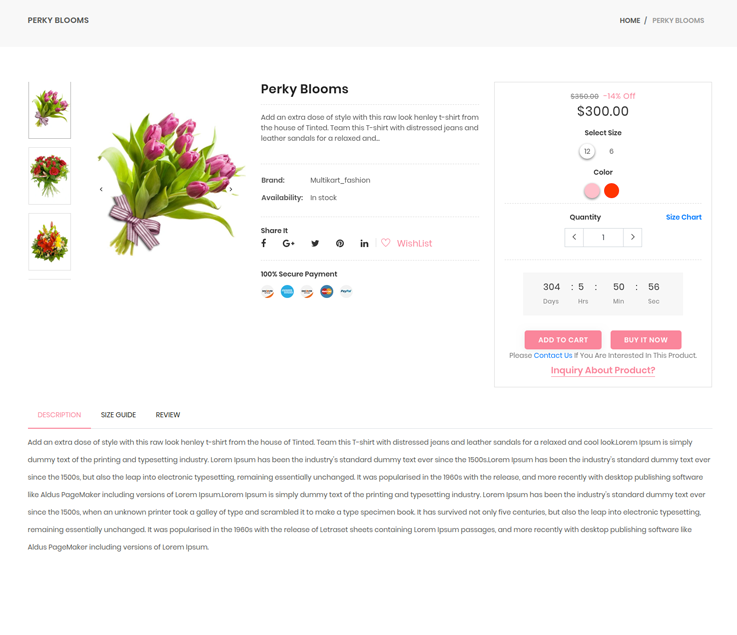This screenshot has height=635, width=737.
Task: Select size 12
Action: point(587,152)
